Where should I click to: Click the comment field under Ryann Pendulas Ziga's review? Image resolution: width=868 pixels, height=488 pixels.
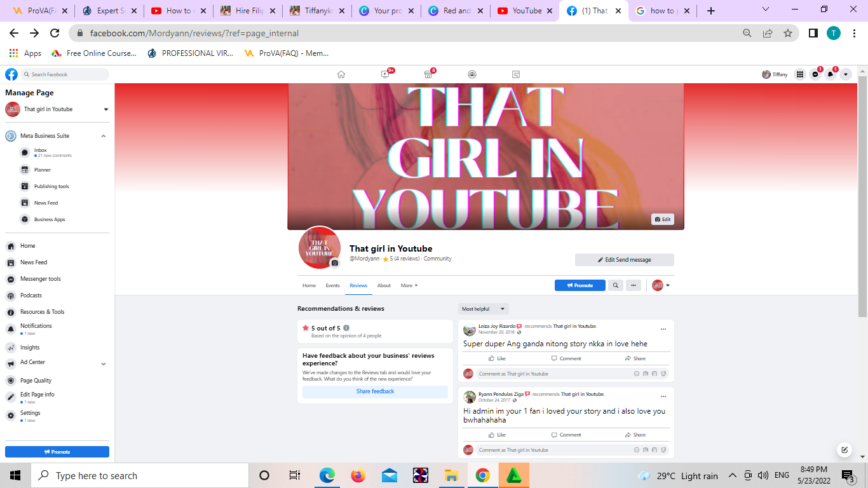pyautogui.click(x=572, y=450)
